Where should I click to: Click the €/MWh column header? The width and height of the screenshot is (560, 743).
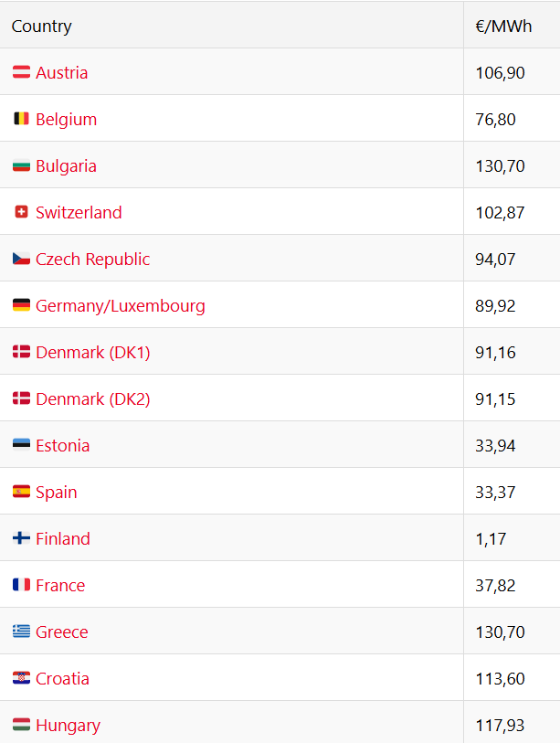(x=503, y=26)
